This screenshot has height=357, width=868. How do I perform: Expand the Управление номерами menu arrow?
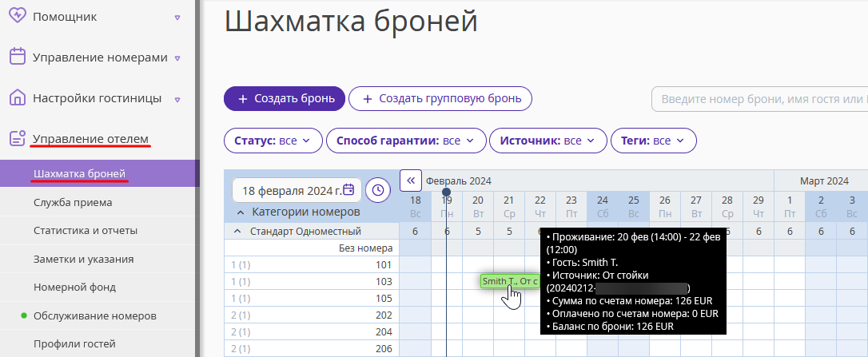coord(177,58)
